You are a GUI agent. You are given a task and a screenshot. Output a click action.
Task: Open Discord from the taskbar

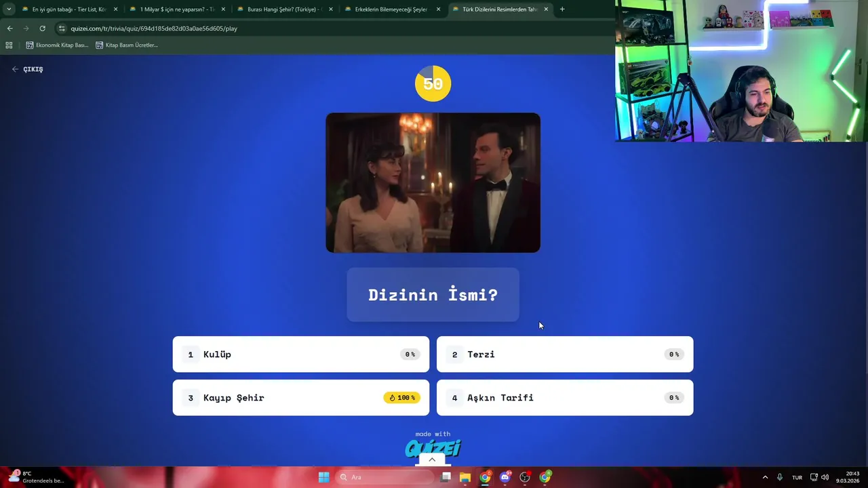point(505,477)
